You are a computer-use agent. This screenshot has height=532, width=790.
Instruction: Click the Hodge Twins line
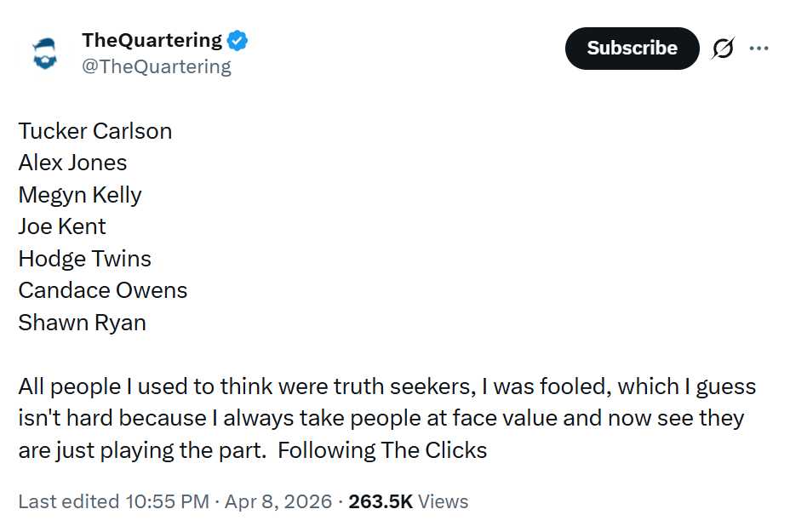click(84, 259)
